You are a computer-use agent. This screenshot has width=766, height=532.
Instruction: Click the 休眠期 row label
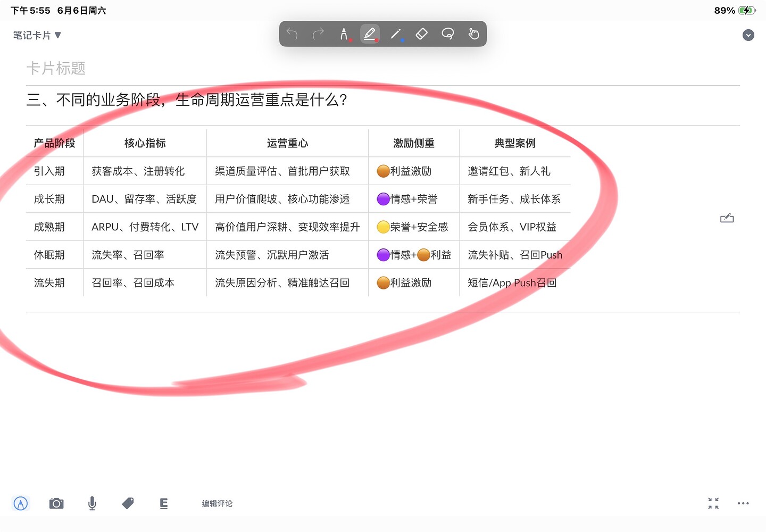(49, 255)
